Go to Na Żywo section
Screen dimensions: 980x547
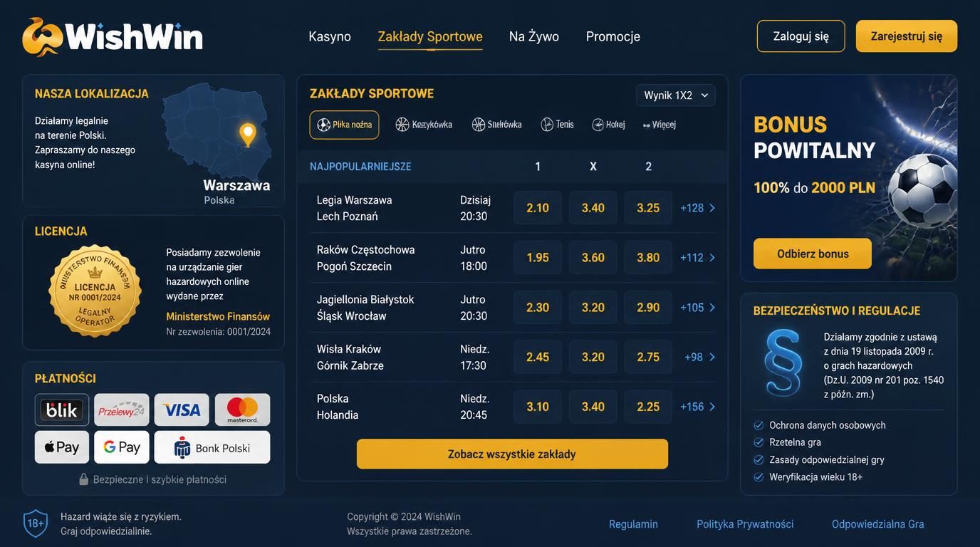[x=534, y=36]
